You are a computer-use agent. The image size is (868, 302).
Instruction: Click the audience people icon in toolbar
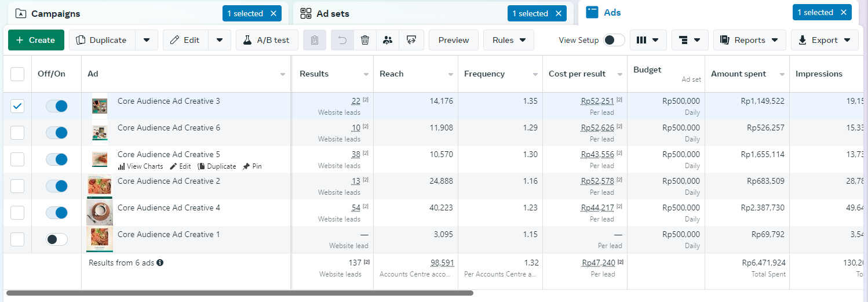[x=388, y=40]
